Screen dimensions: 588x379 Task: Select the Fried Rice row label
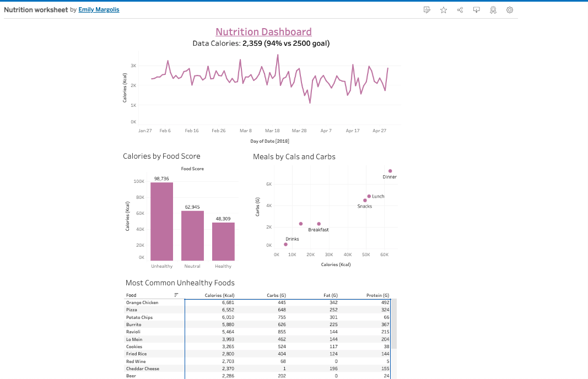point(137,354)
